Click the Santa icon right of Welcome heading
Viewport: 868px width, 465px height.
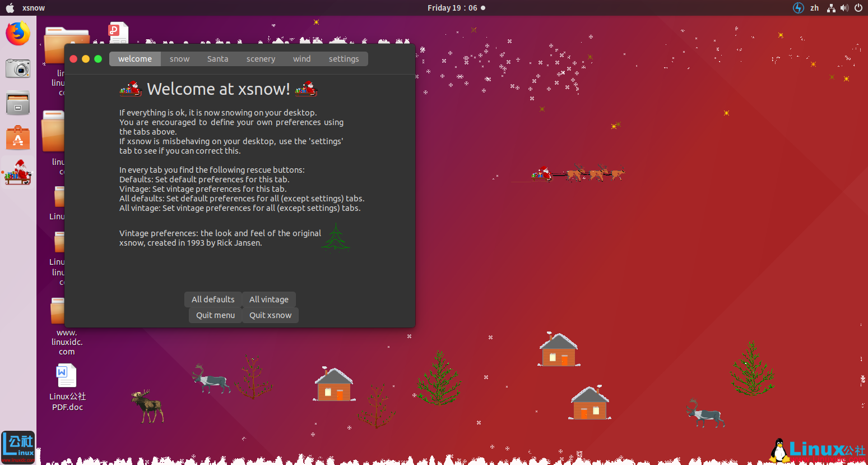[x=307, y=89]
